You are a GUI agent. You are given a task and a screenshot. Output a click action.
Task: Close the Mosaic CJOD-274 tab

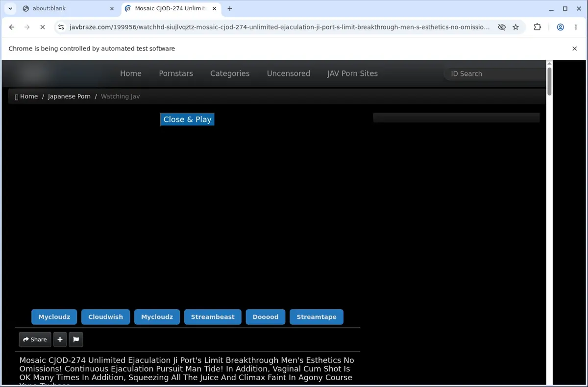click(x=214, y=8)
